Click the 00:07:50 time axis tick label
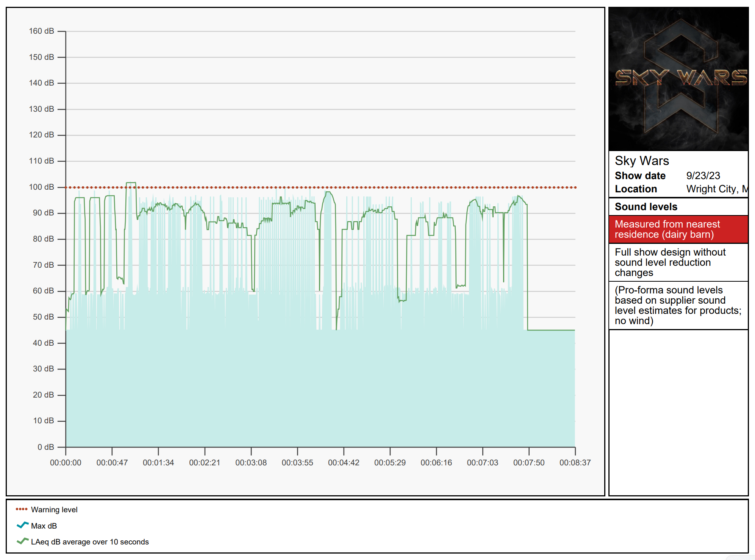The height and width of the screenshot is (560, 755). [x=529, y=462]
